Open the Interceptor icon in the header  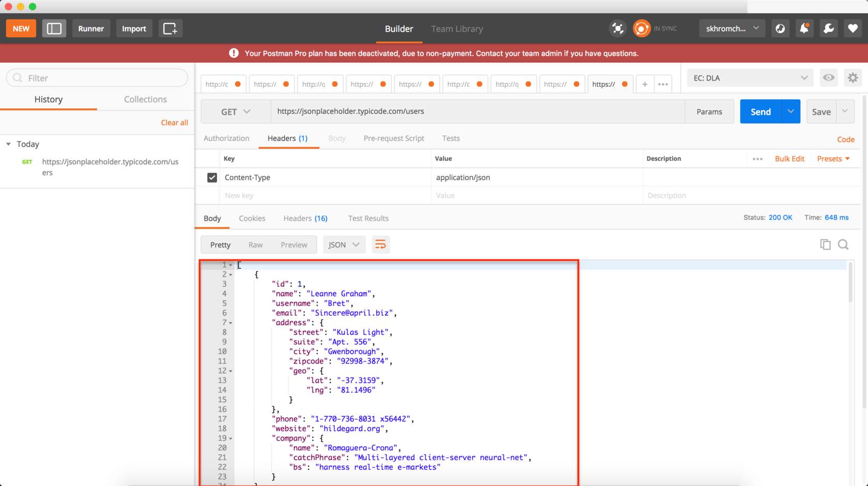tap(618, 28)
